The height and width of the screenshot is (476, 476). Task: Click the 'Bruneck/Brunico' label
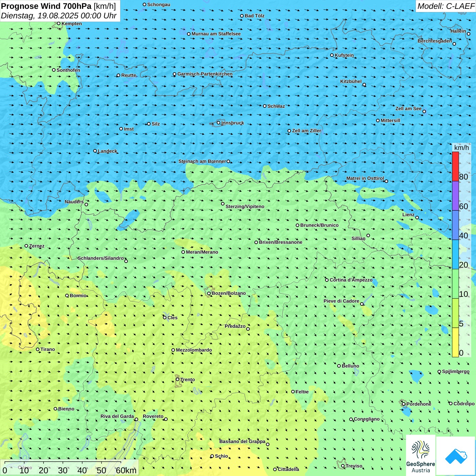319,225
